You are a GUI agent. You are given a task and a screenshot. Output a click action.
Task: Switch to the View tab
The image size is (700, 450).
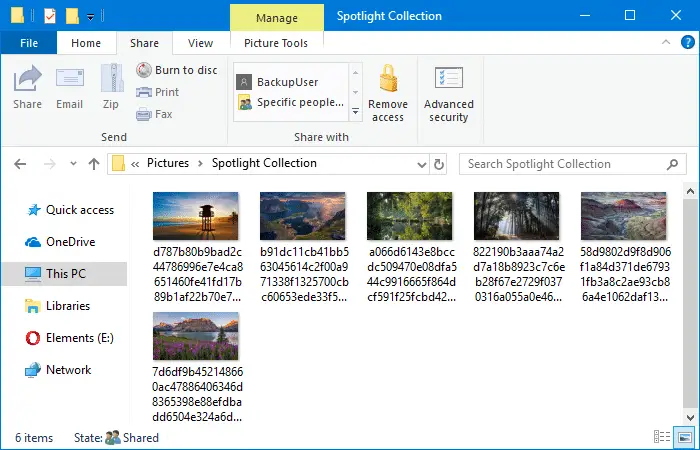[x=200, y=43]
